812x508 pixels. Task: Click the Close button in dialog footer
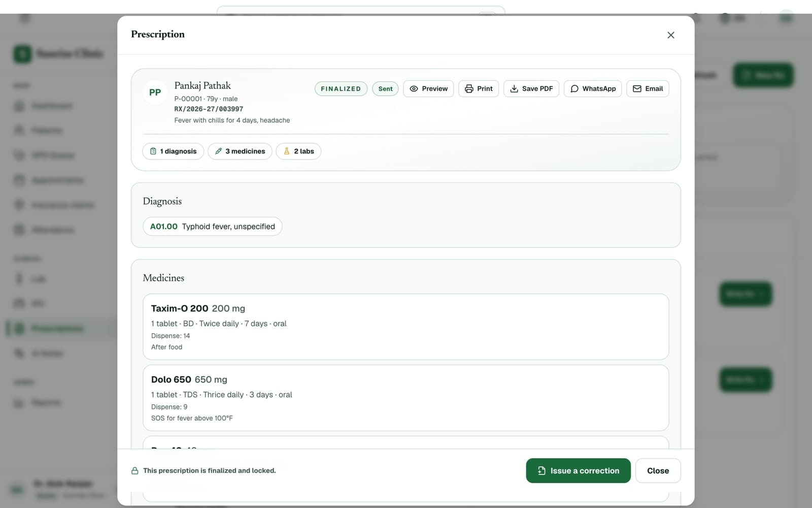[x=658, y=471]
